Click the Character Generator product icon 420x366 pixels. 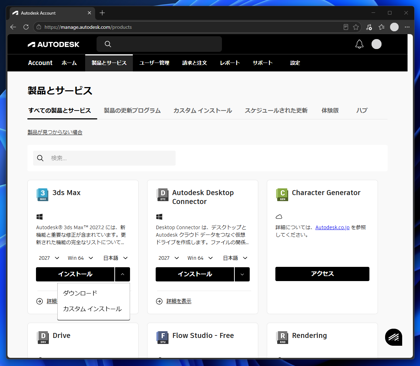click(x=282, y=195)
